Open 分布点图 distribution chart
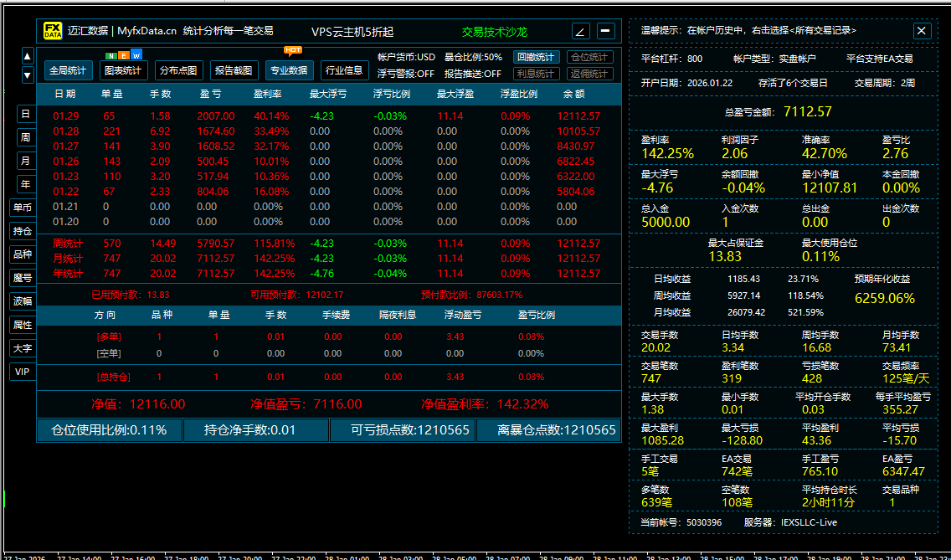Viewport: 951px width, 560px height. pyautogui.click(x=178, y=70)
